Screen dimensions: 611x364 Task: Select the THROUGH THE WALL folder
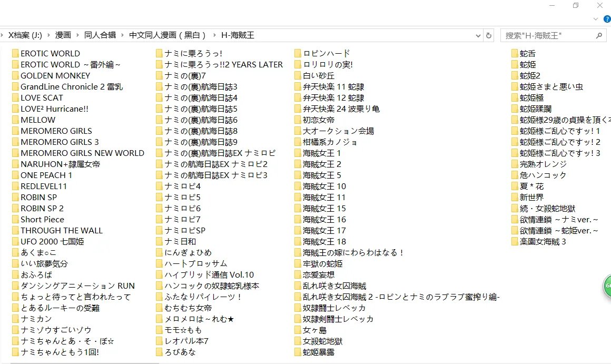(x=61, y=231)
